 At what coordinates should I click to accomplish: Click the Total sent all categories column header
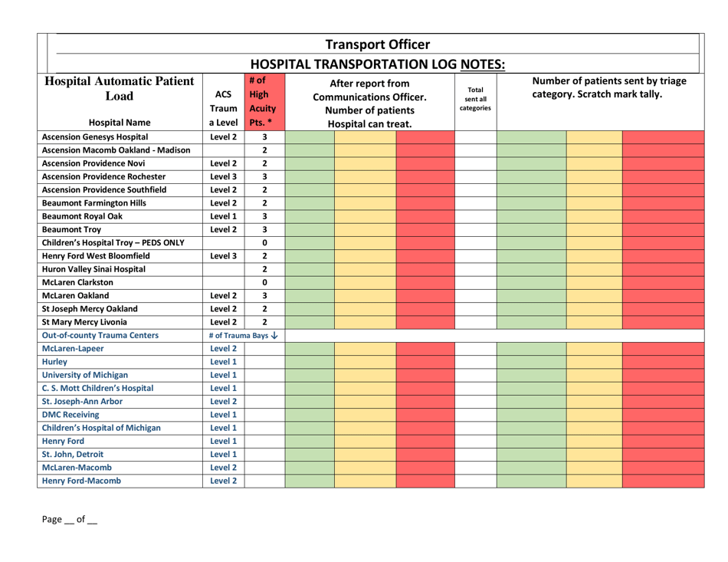pyautogui.click(x=475, y=98)
